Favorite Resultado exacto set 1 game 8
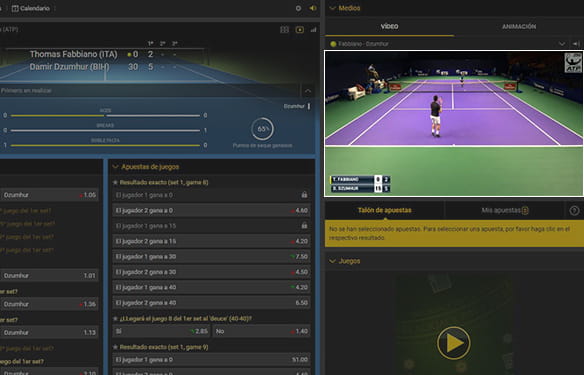584x375 pixels. (x=115, y=182)
